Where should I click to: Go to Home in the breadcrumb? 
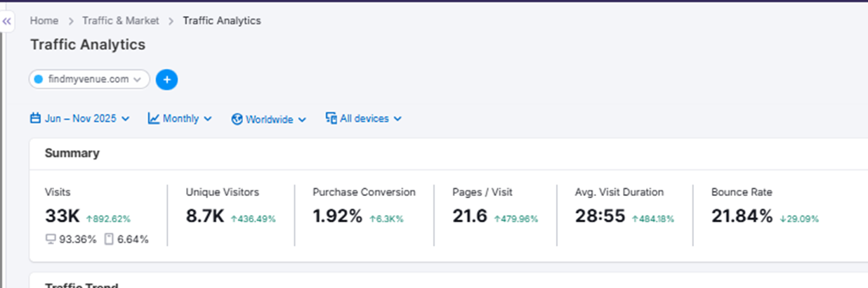(x=44, y=21)
